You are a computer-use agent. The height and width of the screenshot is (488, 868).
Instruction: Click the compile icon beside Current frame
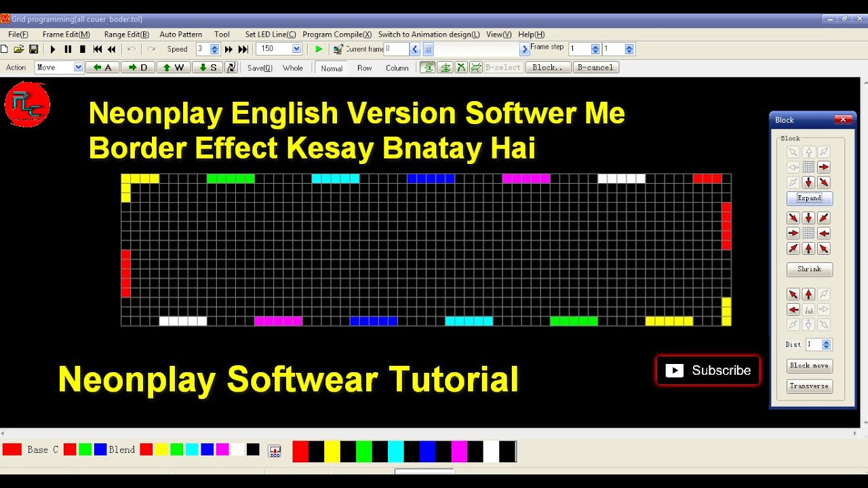pyautogui.click(x=338, y=49)
